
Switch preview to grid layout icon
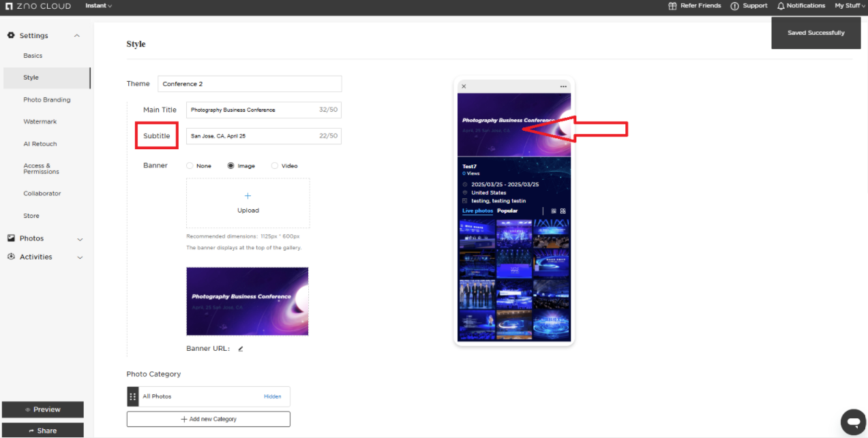point(563,211)
